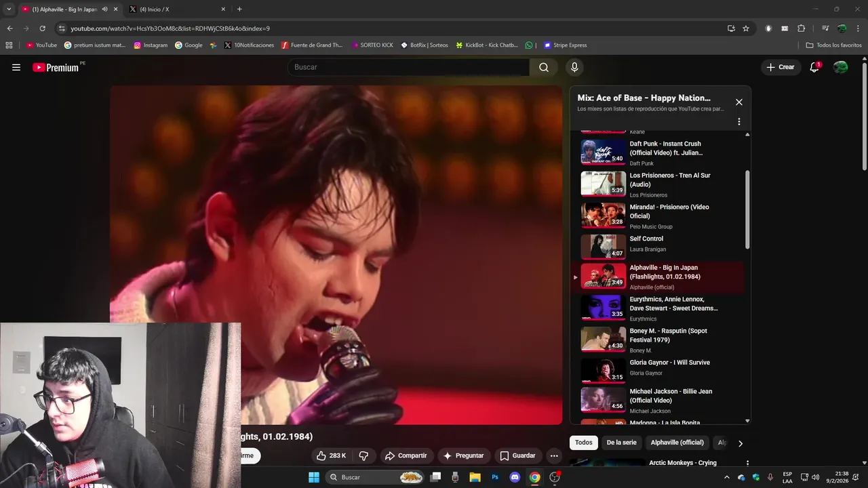Open the Chrome three-dot menu
The width and height of the screenshot is (868, 488).
[859, 28]
